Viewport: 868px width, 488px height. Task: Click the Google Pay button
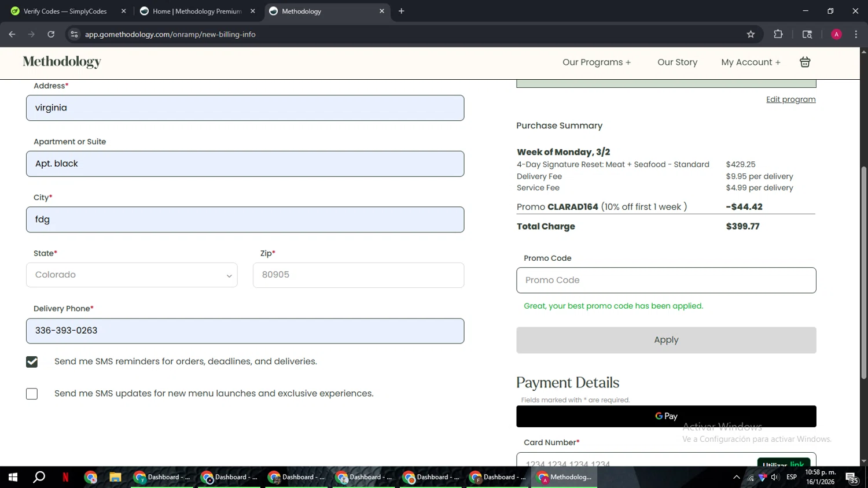(x=666, y=416)
